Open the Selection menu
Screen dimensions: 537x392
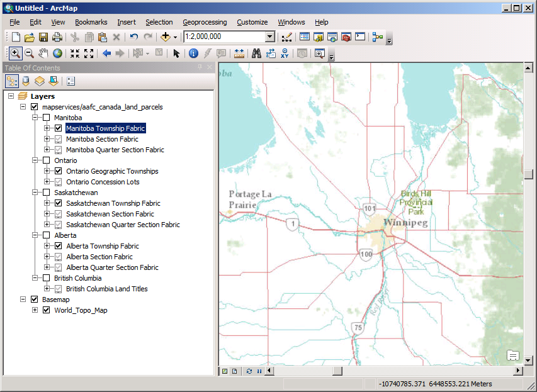point(159,22)
